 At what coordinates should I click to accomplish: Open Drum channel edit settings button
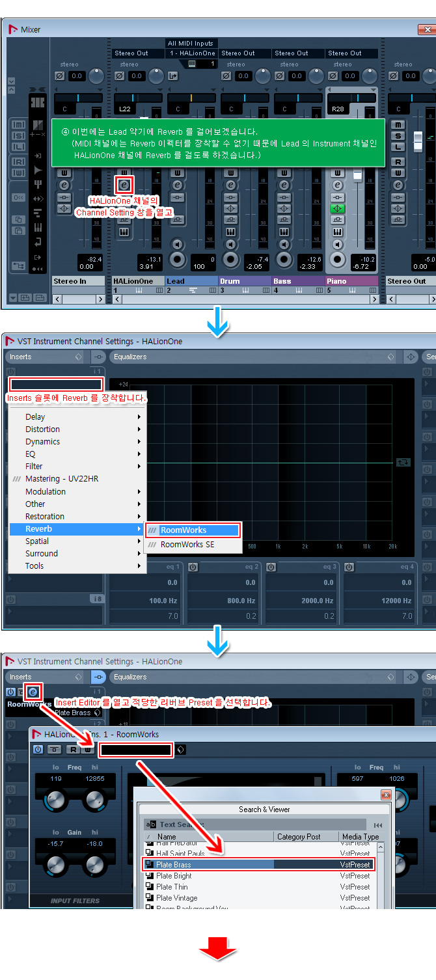coord(230,185)
